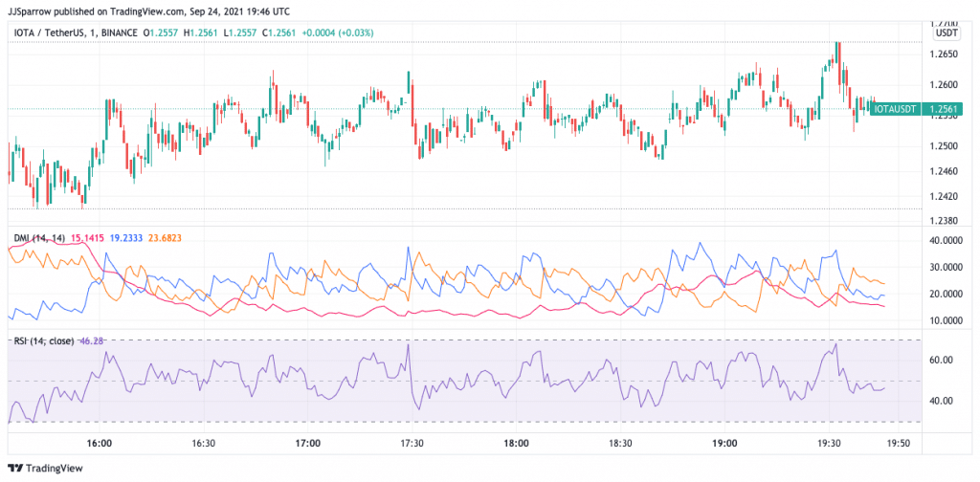The image size is (980, 482).
Task: Click the BINANCE exchange label
Action: (118, 33)
